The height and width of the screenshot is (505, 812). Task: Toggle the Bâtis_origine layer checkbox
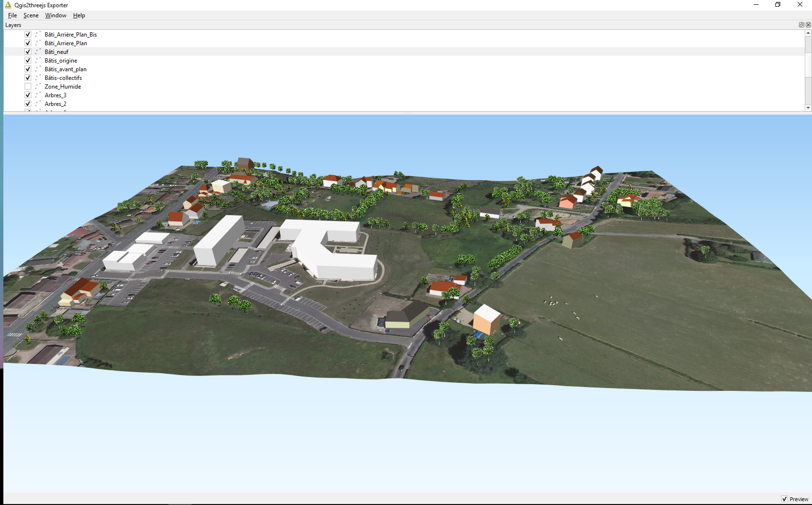tap(28, 61)
